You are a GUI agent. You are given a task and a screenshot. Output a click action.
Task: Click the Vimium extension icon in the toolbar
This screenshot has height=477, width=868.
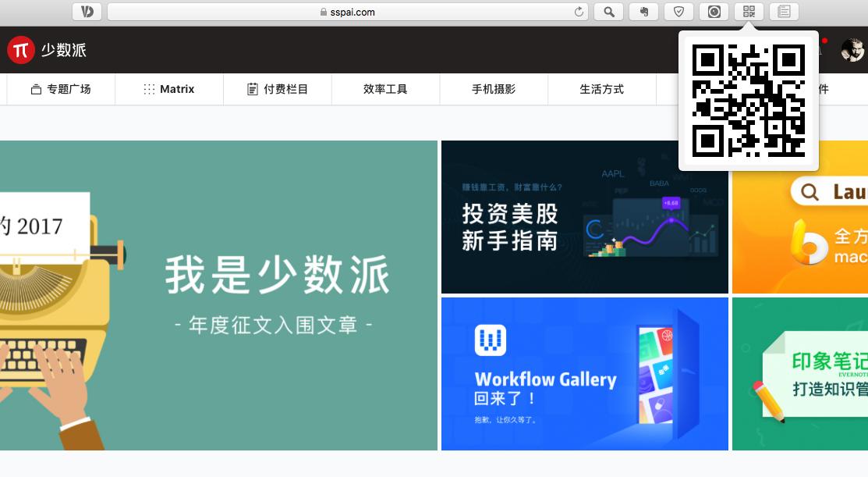pos(87,12)
